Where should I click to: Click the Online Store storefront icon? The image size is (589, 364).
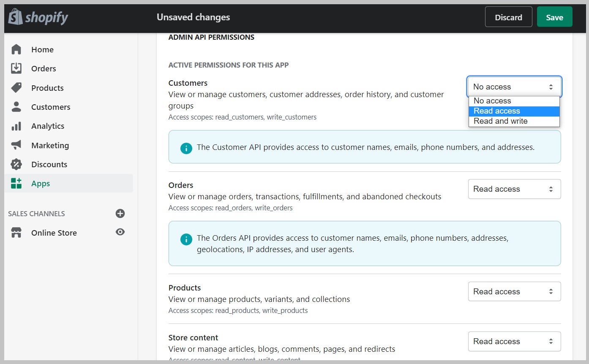pos(16,233)
